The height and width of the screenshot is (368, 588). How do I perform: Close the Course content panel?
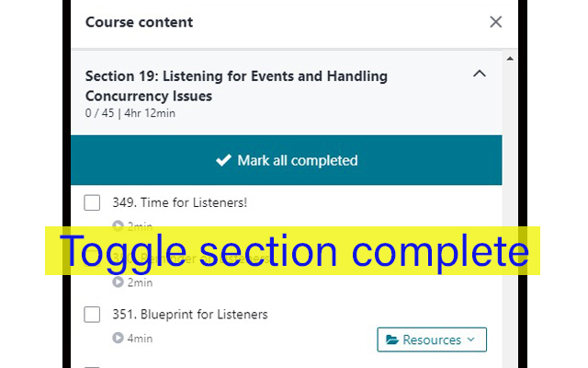click(x=495, y=22)
